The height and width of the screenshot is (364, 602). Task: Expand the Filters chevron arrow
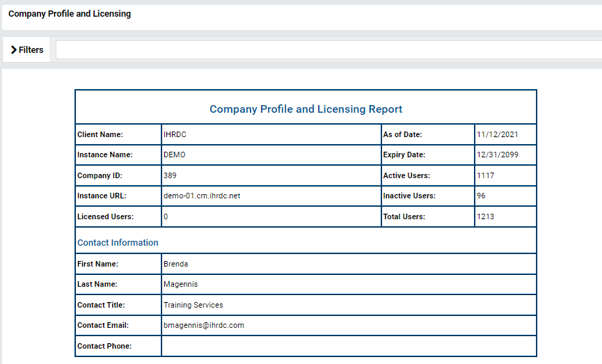(14, 50)
